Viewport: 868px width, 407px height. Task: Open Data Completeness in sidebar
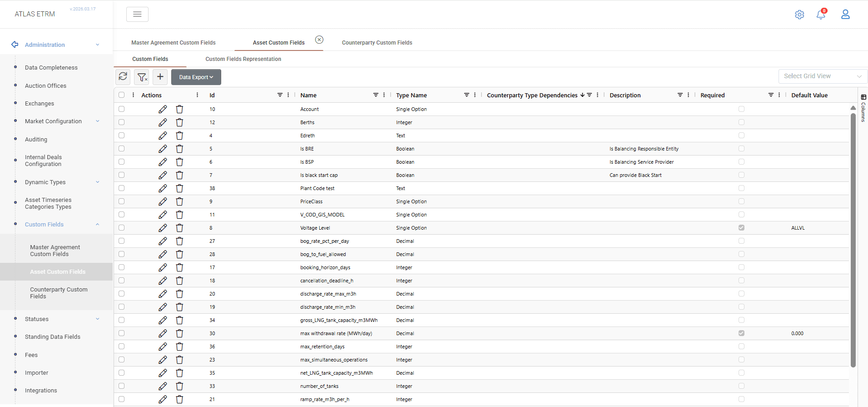click(x=51, y=67)
